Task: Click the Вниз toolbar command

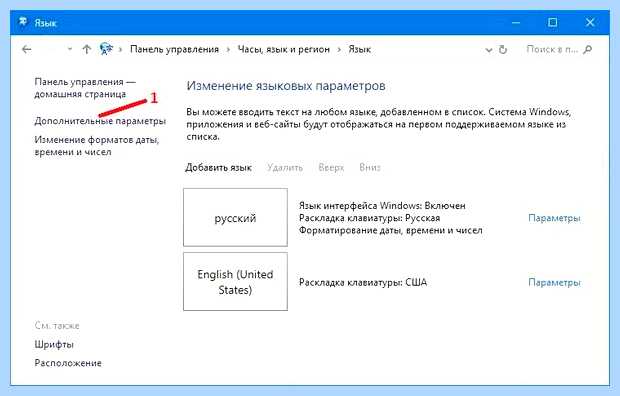Action: [x=370, y=167]
